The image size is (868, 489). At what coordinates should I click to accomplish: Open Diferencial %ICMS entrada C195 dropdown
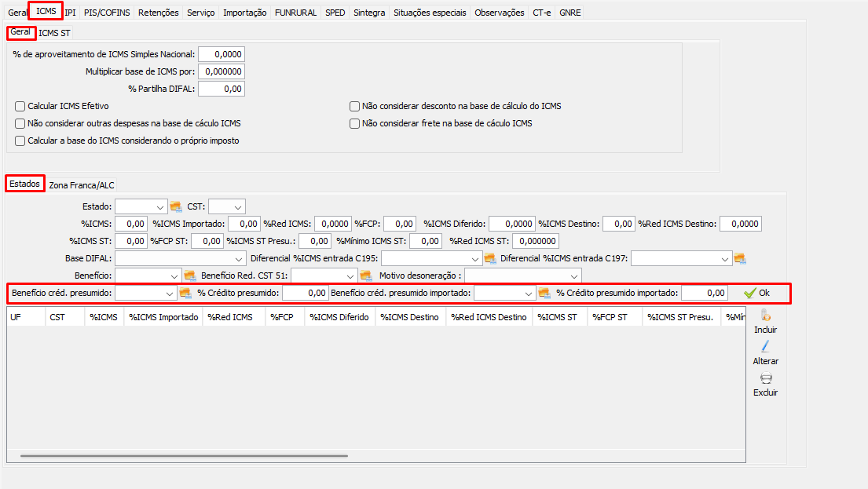[431, 258]
